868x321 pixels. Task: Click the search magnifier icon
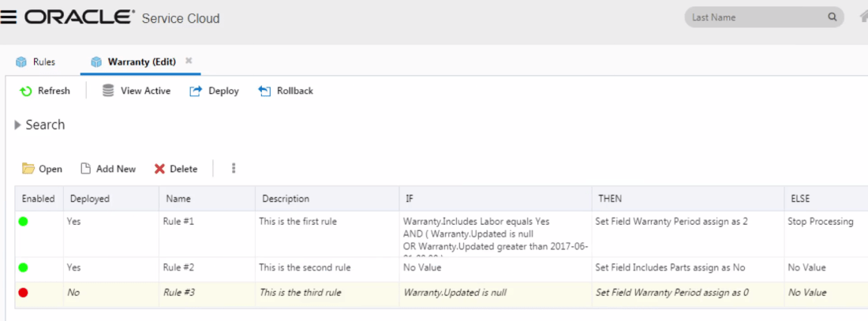[832, 17]
